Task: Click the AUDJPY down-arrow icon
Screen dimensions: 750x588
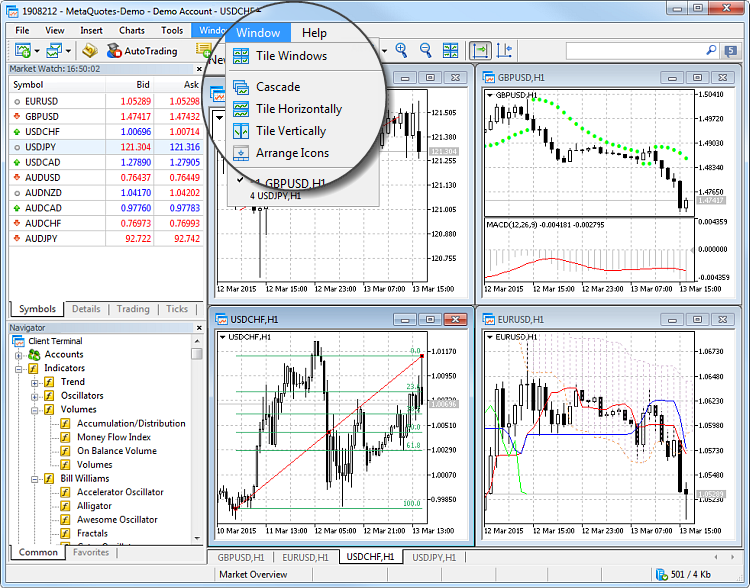Action: pos(17,238)
